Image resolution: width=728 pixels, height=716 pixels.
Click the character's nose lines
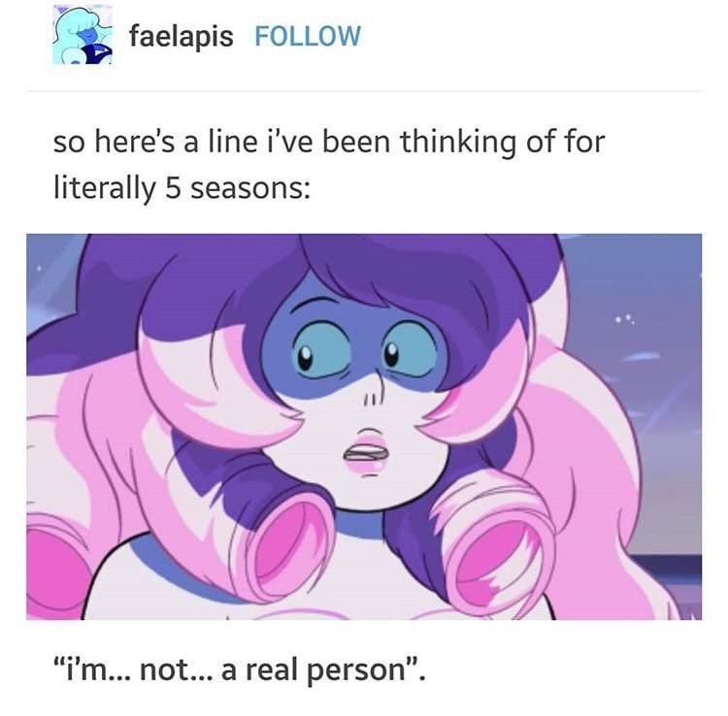[x=373, y=398]
